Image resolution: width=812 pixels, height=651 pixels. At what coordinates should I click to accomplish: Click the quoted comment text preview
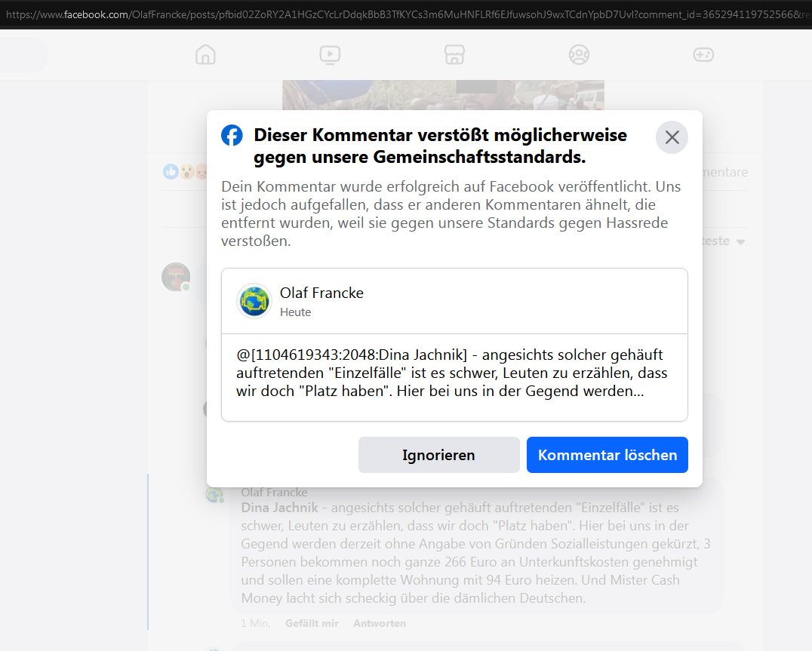451,373
